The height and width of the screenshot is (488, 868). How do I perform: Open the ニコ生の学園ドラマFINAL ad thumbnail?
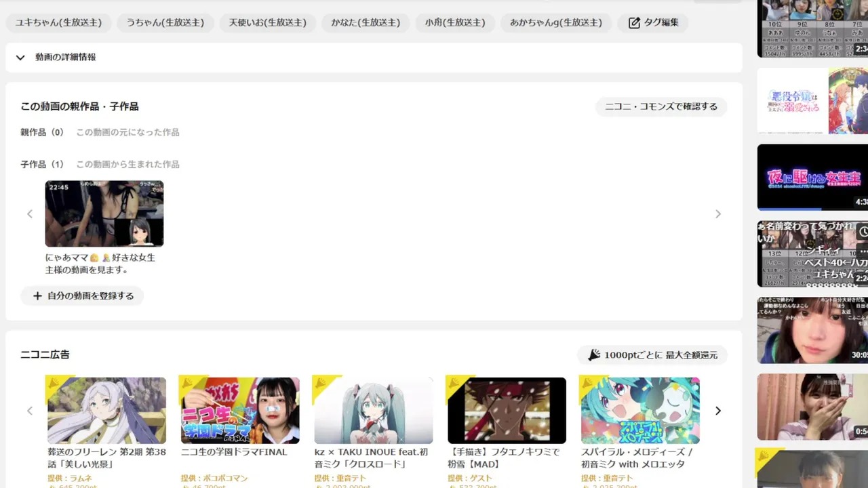coord(239,410)
